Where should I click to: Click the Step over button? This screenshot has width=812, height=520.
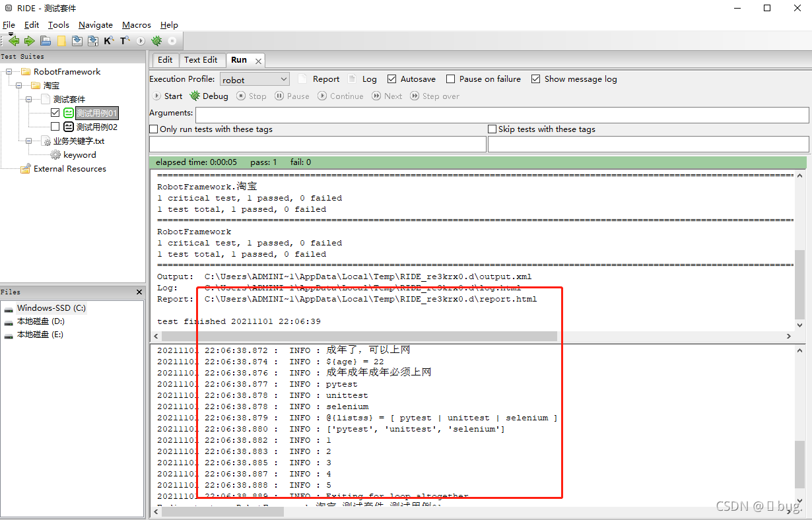[435, 96]
